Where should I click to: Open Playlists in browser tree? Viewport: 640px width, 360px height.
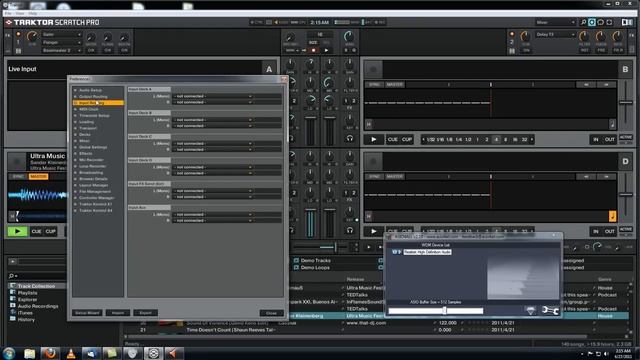27,293
